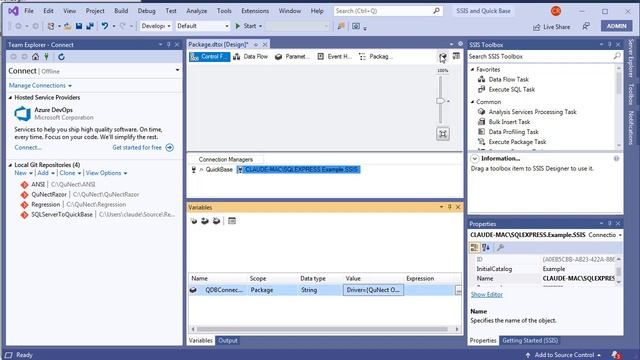Click the Delete Variable icon
640x360 pixels.
pos(216,221)
